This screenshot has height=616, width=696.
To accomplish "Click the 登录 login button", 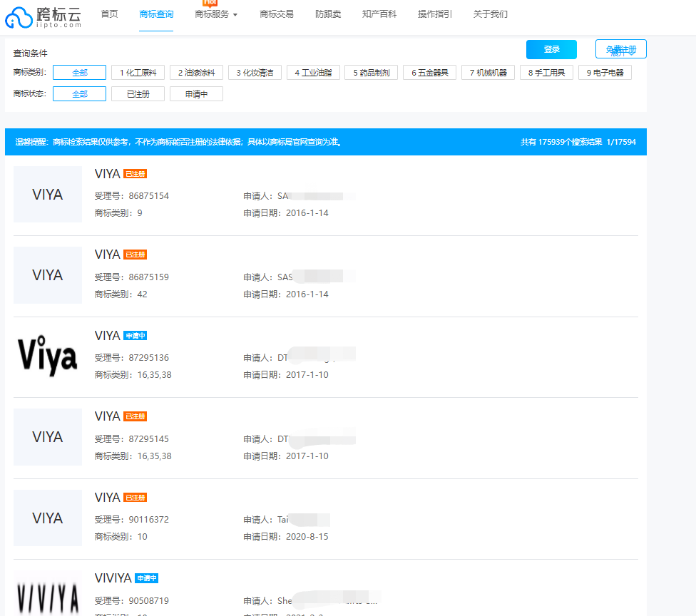I will pyautogui.click(x=551, y=50).
